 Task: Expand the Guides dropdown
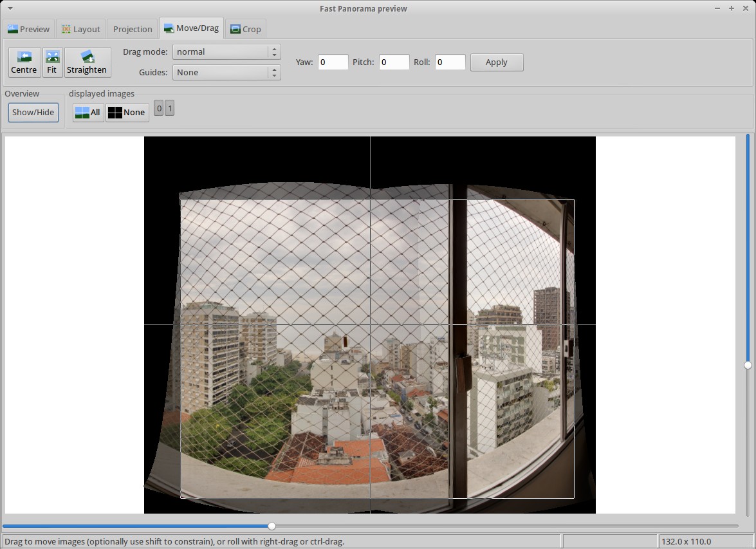[226, 73]
